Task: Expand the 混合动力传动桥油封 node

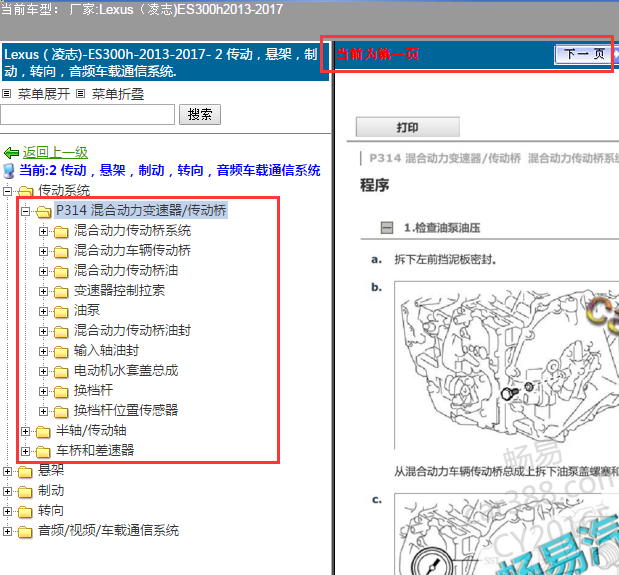Action: click(43, 332)
